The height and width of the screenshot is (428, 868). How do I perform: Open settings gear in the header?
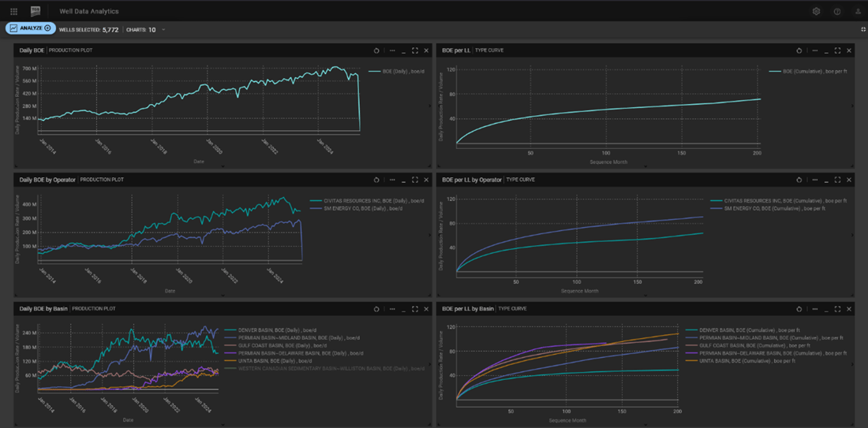click(x=817, y=12)
